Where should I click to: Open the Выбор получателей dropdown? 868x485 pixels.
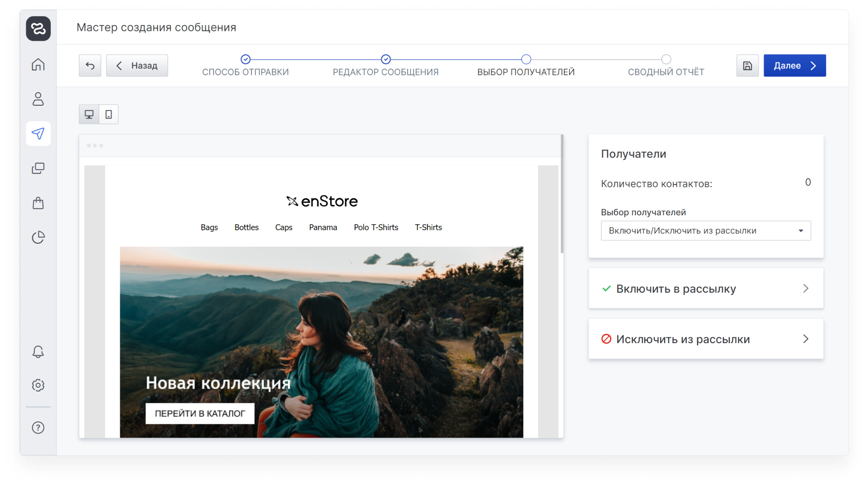[x=706, y=231]
